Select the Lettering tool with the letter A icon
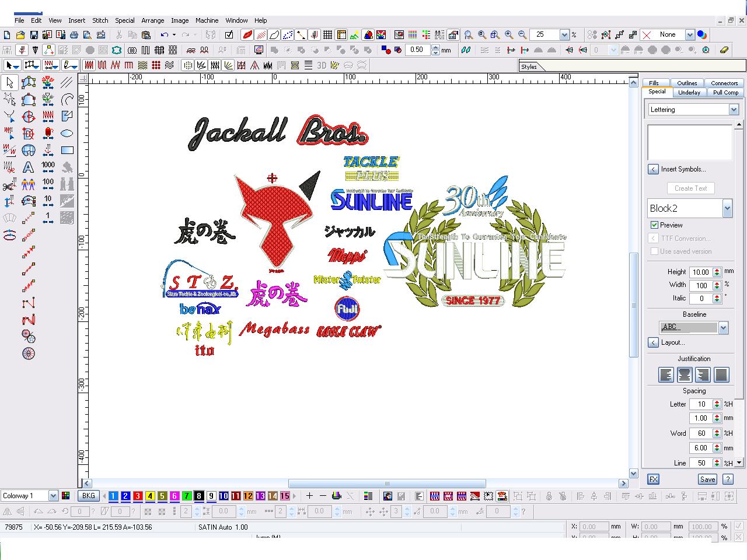 click(28, 167)
